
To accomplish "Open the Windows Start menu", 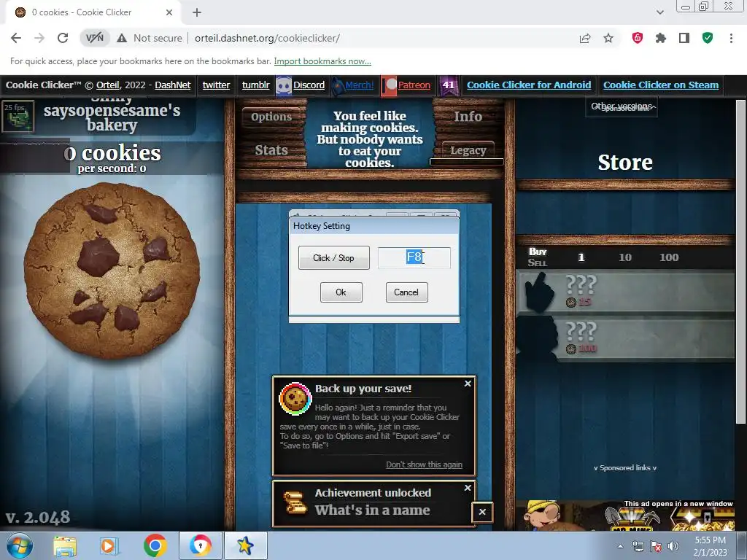I will [20, 545].
